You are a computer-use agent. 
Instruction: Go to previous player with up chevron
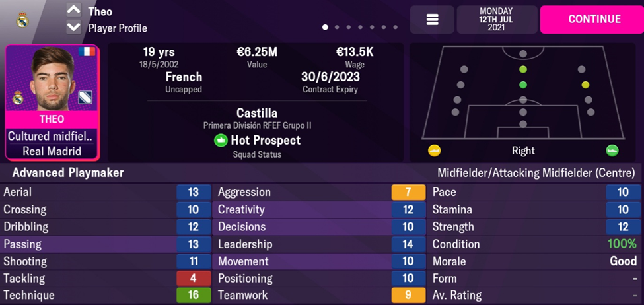(73, 11)
